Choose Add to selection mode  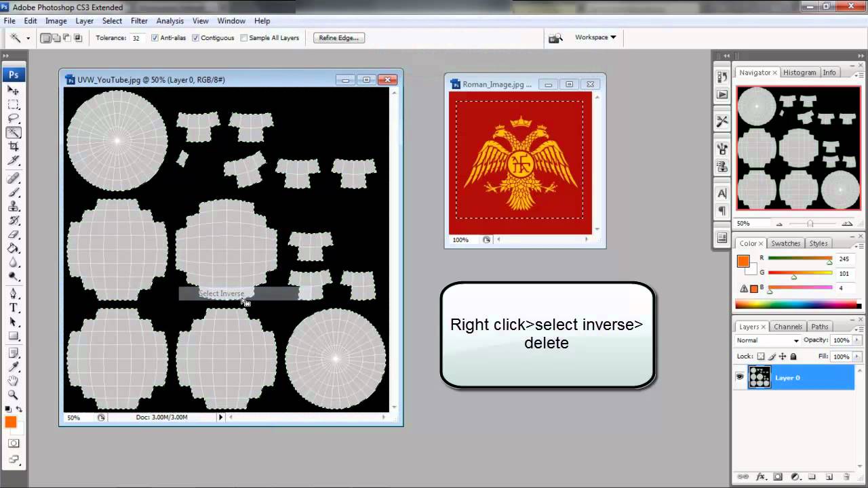coord(56,38)
